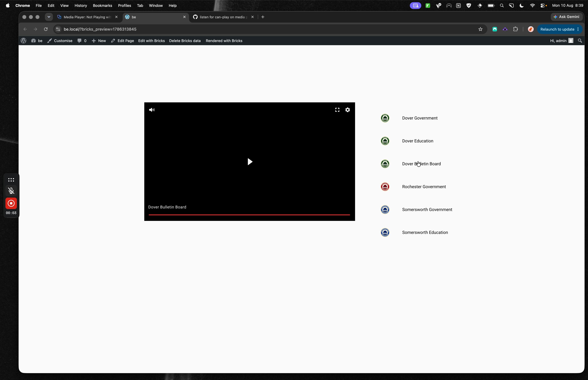588x380 pixels.
Task: Open the View menu
Action: pos(64,5)
